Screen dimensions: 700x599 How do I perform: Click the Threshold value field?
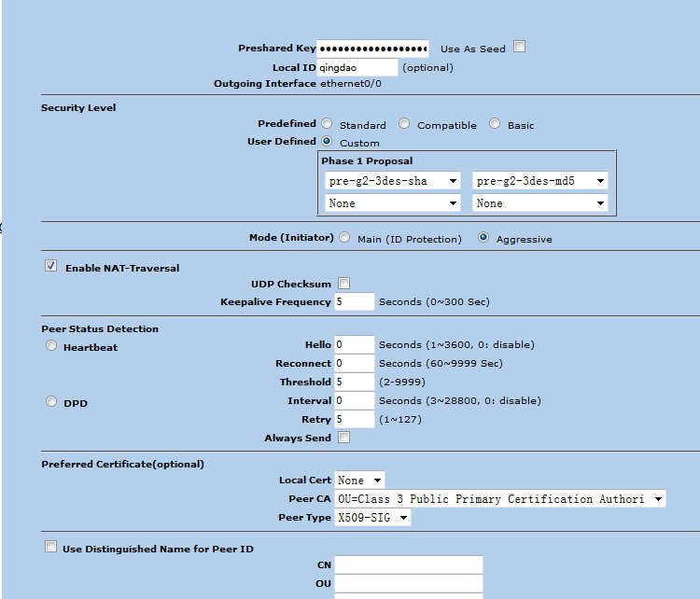(355, 383)
